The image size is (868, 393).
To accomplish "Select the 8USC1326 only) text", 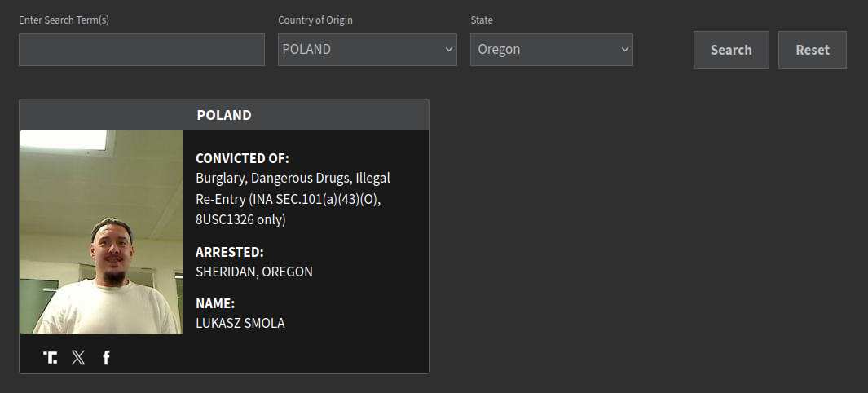I will pyautogui.click(x=240, y=220).
